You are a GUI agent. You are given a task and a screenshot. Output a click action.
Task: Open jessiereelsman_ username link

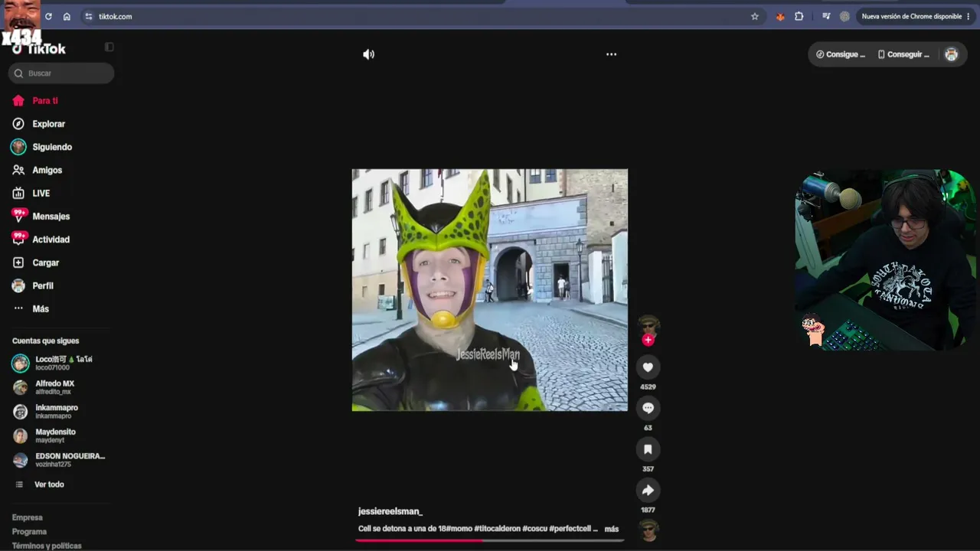point(390,511)
